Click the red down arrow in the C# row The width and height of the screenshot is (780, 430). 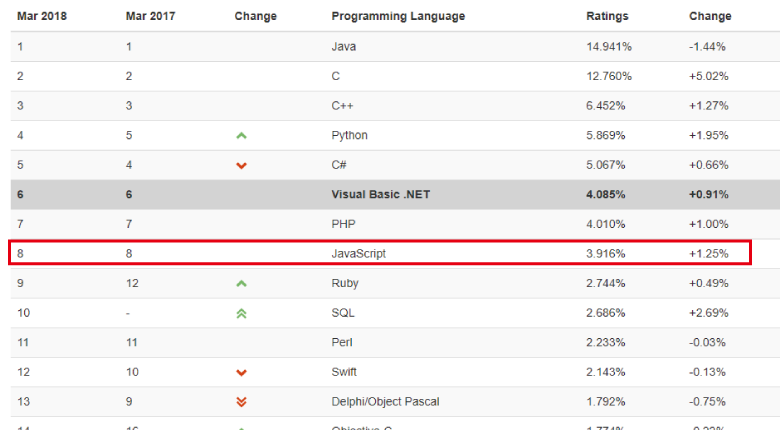[241, 165]
